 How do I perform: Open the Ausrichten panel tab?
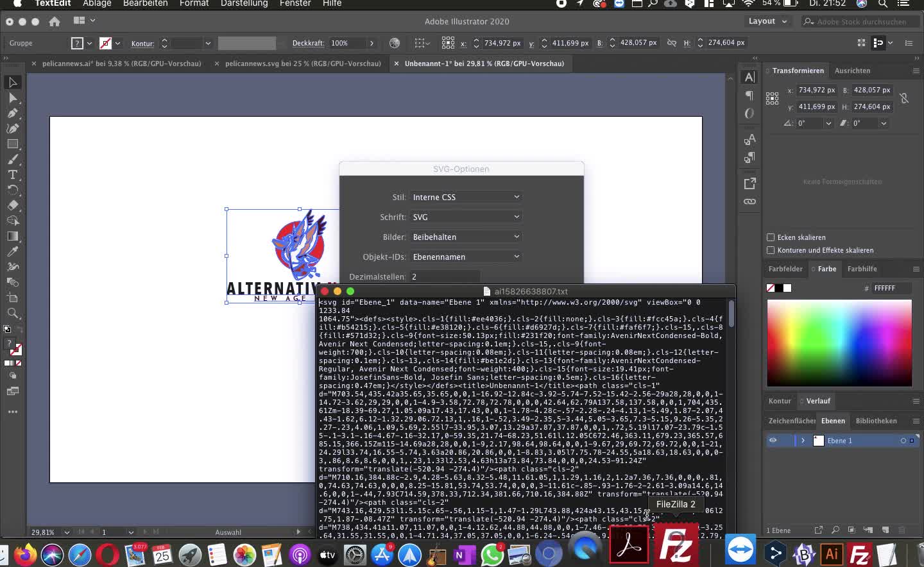(x=852, y=71)
